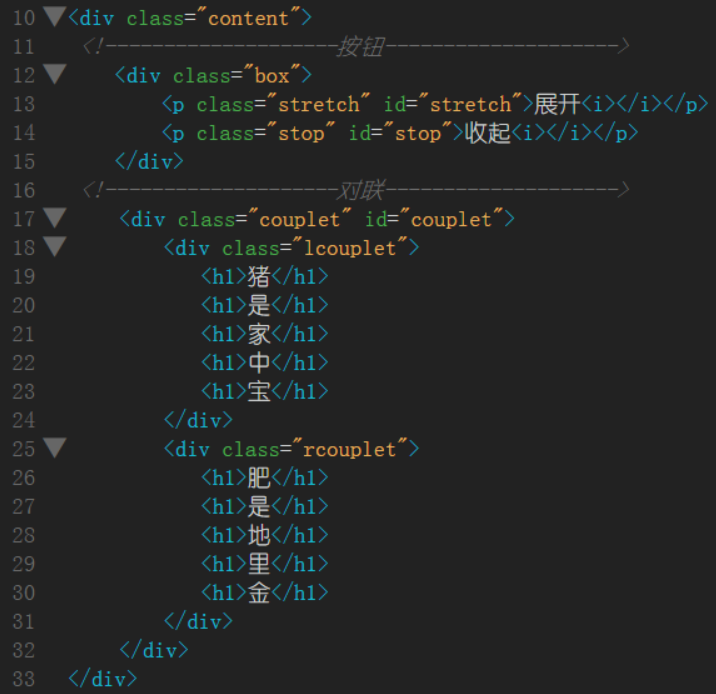Click line number 33 in the gutter

coord(24,679)
